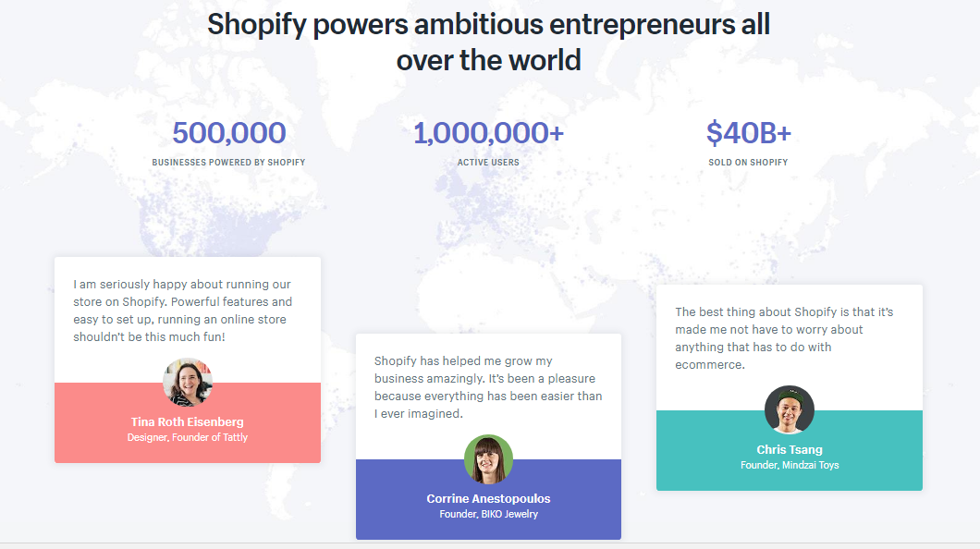Click Founder, Mindzai Toys subtitle
The width and height of the screenshot is (980, 549).
point(790,465)
